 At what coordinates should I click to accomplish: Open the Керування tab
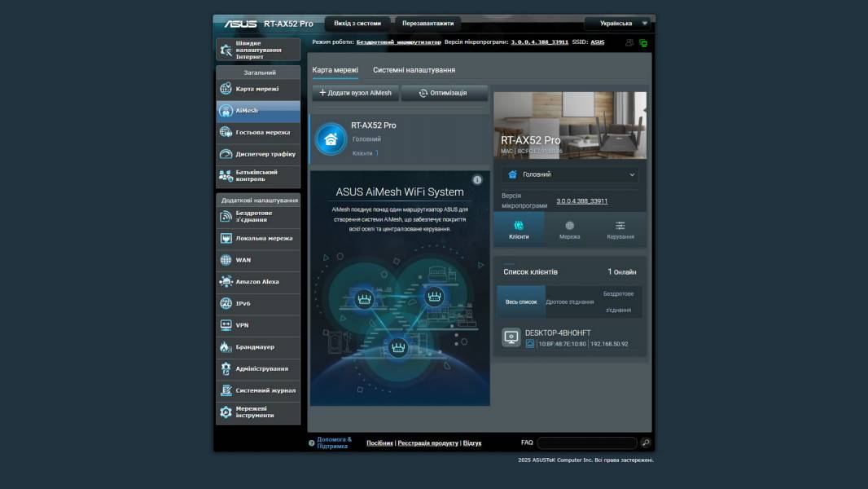pos(620,230)
